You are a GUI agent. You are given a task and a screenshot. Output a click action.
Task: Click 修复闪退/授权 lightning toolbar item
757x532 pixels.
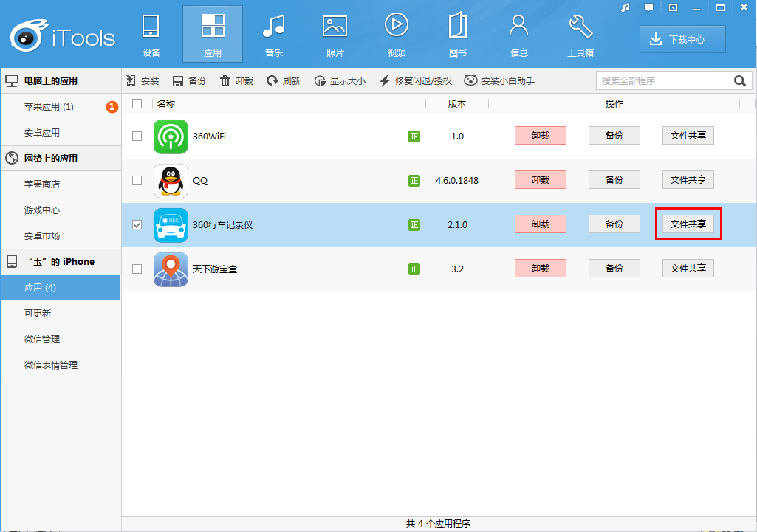tap(415, 81)
